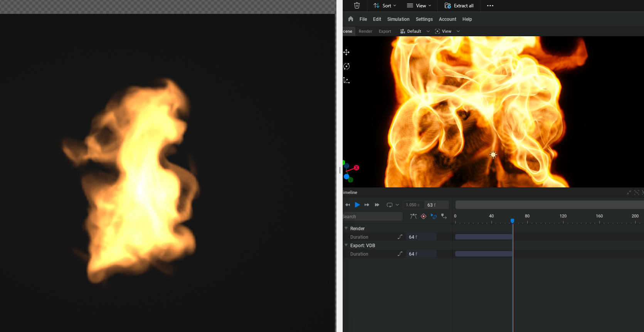The image size is (644, 332).
Task: Select the Rotate tool in viewport
Action: tap(346, 66)
